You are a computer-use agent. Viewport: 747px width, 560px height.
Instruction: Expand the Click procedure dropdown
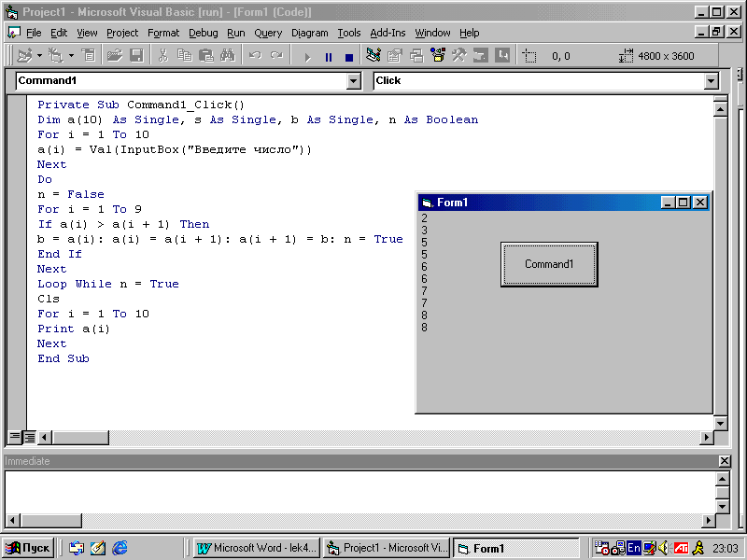tap(711, 81)
